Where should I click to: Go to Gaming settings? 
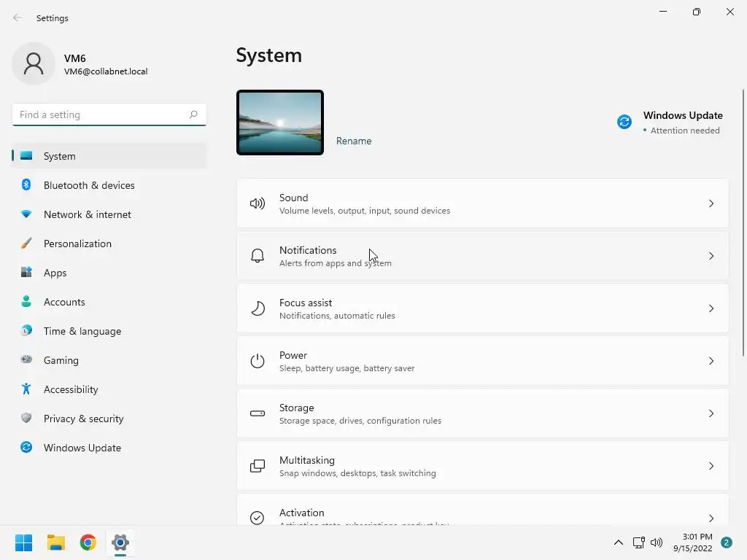(109, 360)
